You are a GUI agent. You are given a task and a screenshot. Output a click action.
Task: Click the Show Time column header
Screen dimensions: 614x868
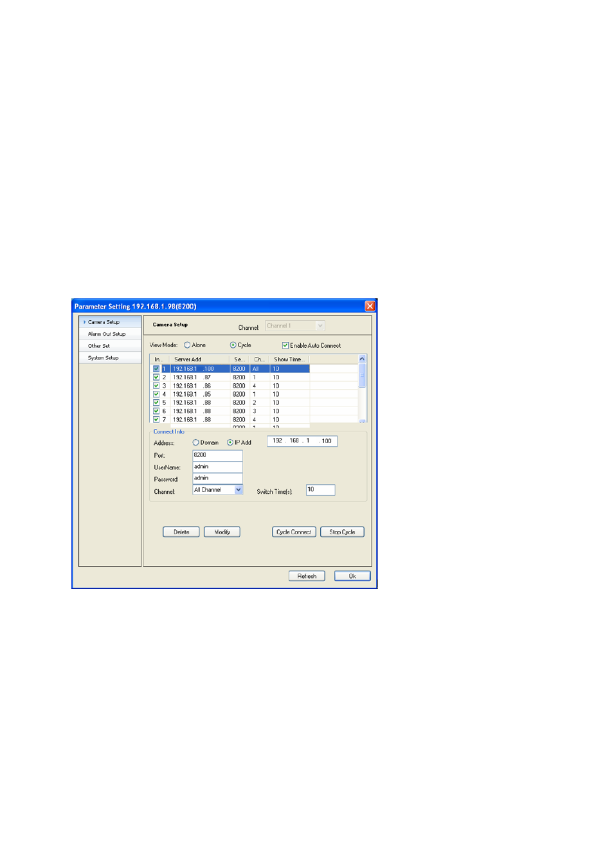[x=289, y=359]
